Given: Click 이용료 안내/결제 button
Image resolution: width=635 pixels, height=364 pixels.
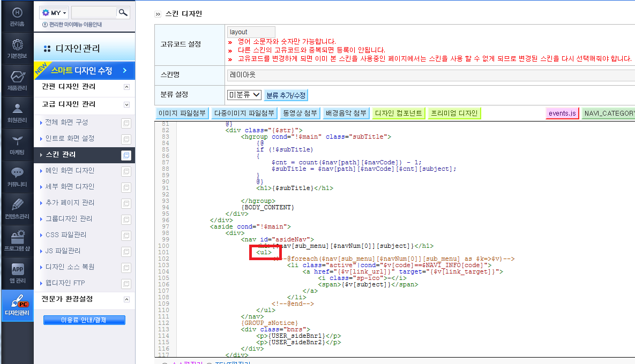Looking at the screenshot, I should 84,320.
